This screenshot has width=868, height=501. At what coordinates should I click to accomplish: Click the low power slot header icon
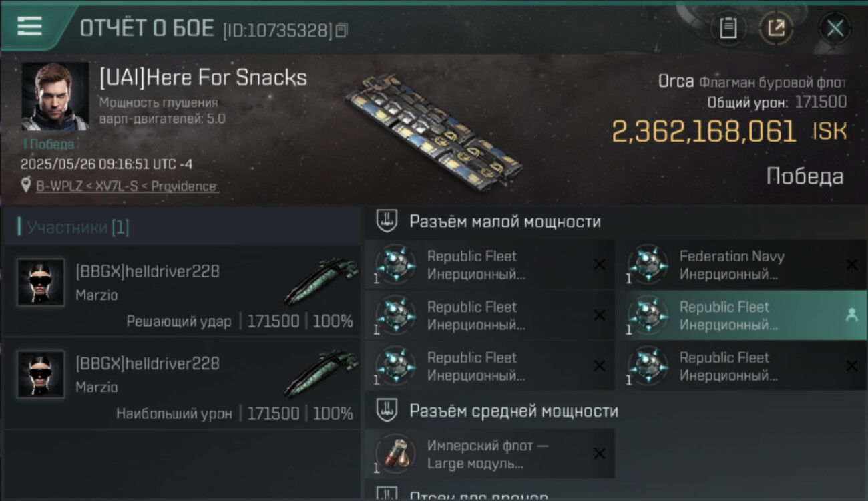[387, 222]
